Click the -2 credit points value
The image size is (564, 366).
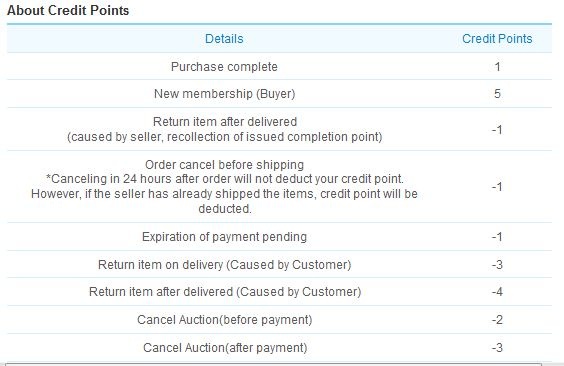(497, 320)
